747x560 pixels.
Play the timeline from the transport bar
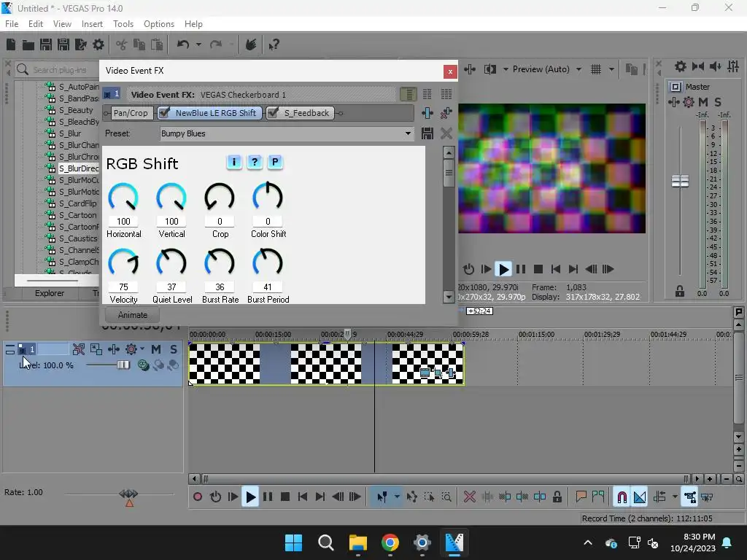pyautogui.click(x=250, y=497)
